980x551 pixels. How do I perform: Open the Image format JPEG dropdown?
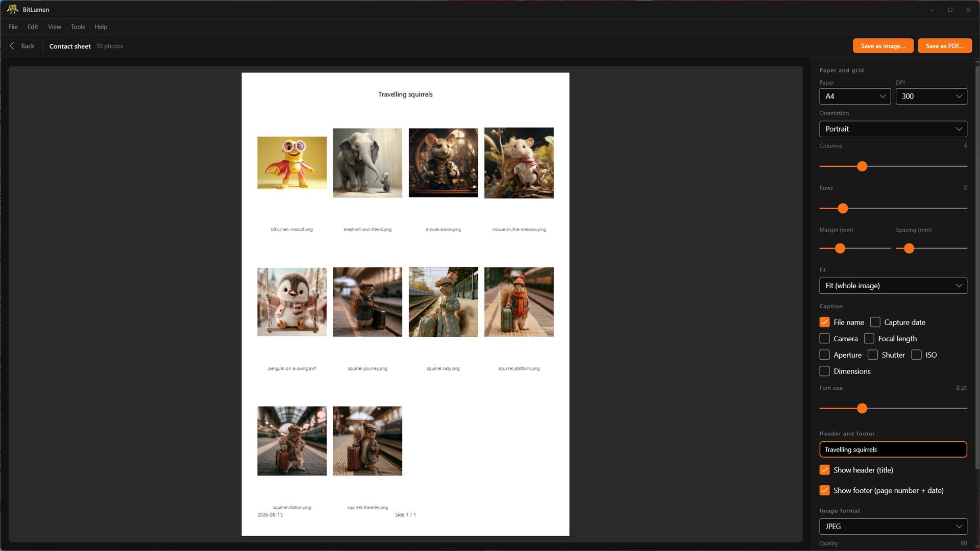click(x=893, y=526)
